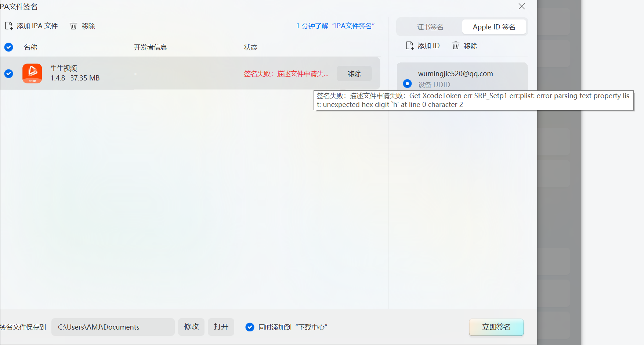Click the 添加 IPA 文件 label
The image size is (644, 345).
click(x=37, y=26)
